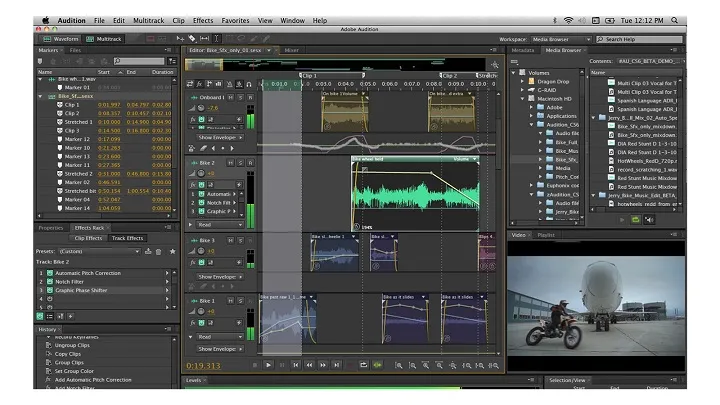
Task: Click Show Envelope on Bike 3 track
Action: [x=218, y=276]
